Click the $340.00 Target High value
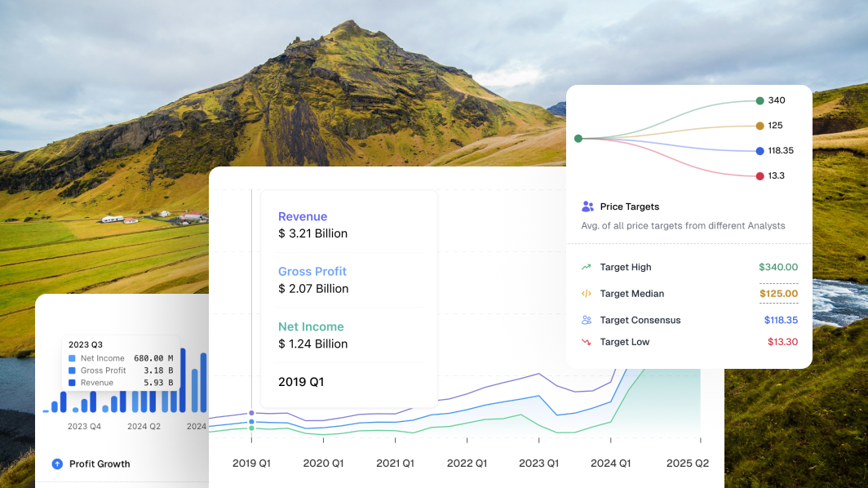Screen dimensions: 868x488 778,267
